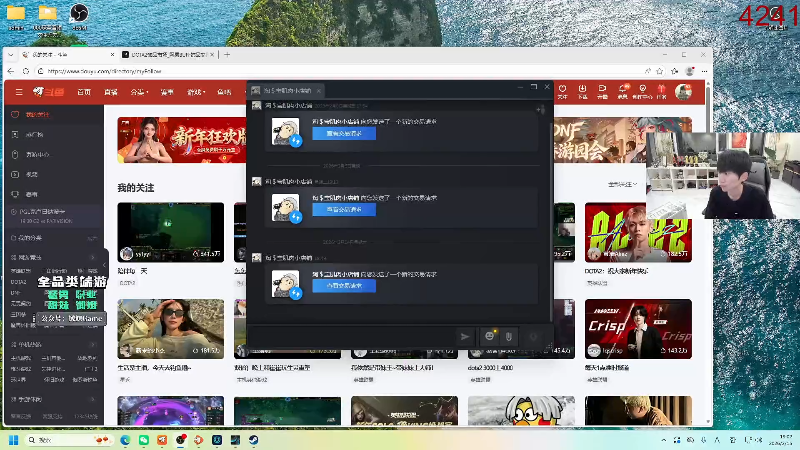Image resolution: width=800 pixels, height=450 pixels.
Task: Open the Edge icon on the taskbar
Action: [x=125, y=439]
